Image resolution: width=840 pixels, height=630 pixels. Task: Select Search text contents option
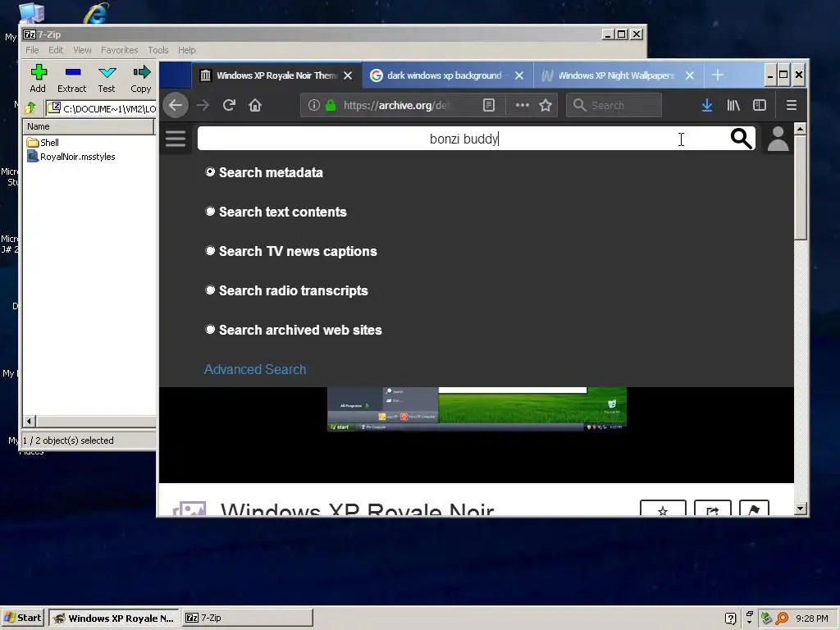pyautogui.click(x=210, y=212)
